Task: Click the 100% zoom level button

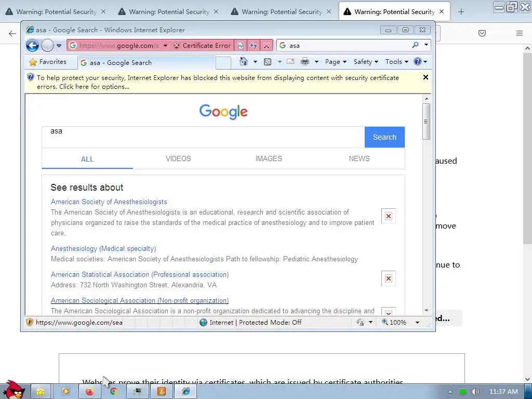Action: coord(394,322)
